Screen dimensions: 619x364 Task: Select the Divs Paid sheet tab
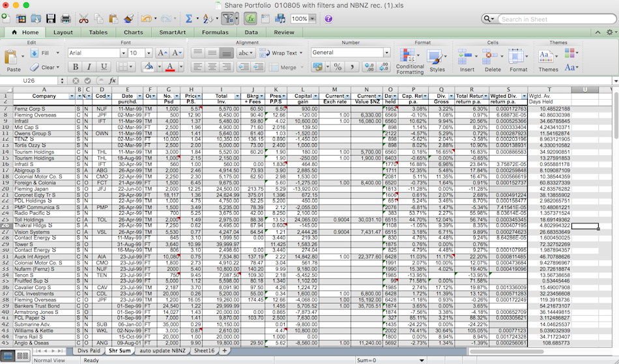click(x=89, y=350)
